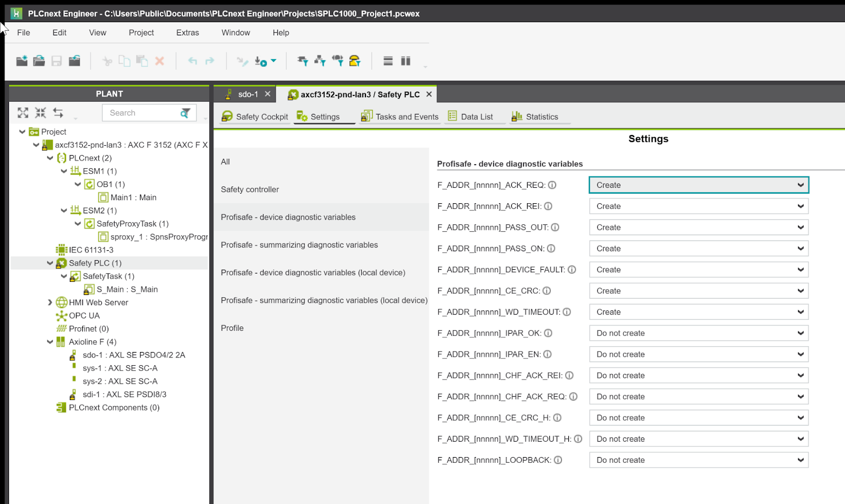845x504 pixels.
Task: Click the first filter icon in toolbar
Action: tap(303, 61)
